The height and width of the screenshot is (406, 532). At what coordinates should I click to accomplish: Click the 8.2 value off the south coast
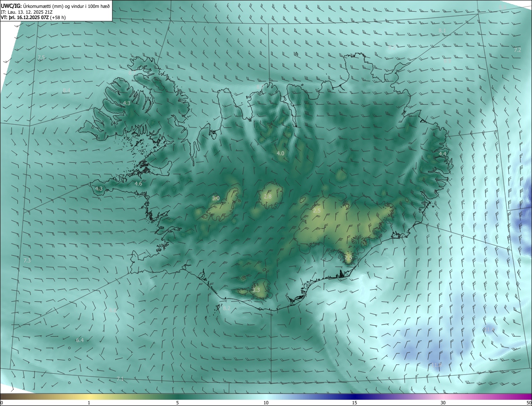(227, 308)
